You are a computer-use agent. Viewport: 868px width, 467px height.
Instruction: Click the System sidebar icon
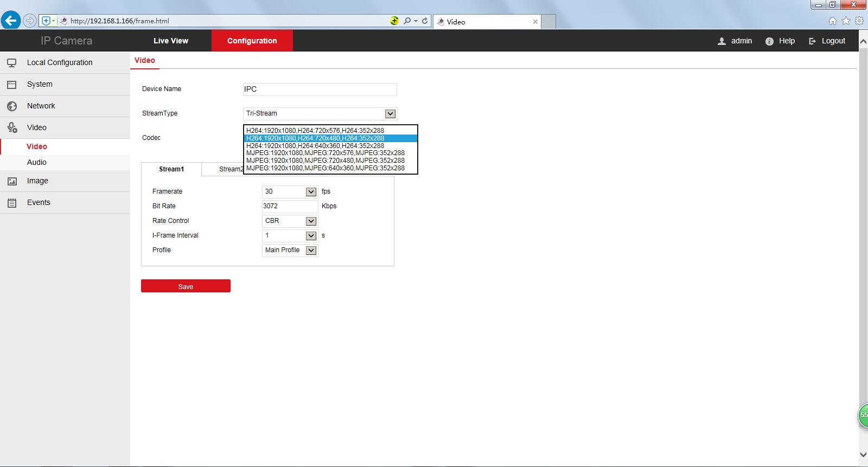11,85
